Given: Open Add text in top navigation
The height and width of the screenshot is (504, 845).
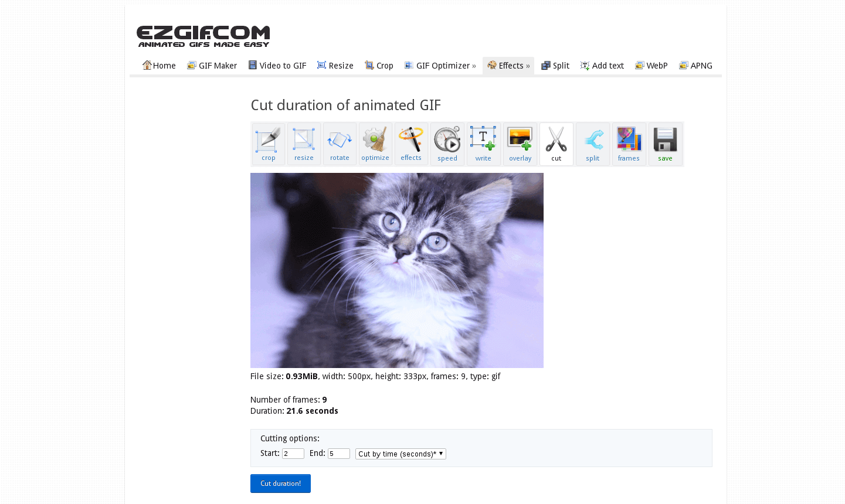Looking at the screenshot, I should [602, 66].
